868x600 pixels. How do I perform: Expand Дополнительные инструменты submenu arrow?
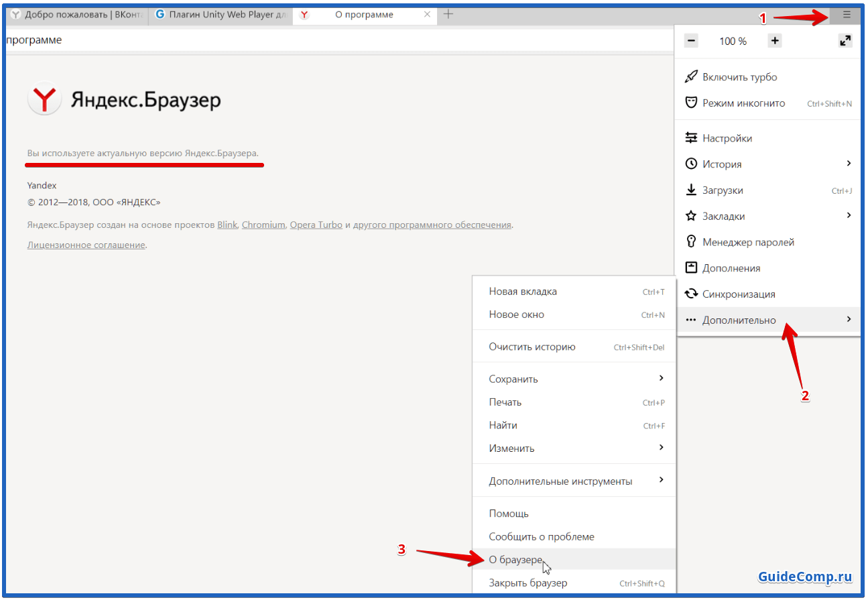(661, 480)
